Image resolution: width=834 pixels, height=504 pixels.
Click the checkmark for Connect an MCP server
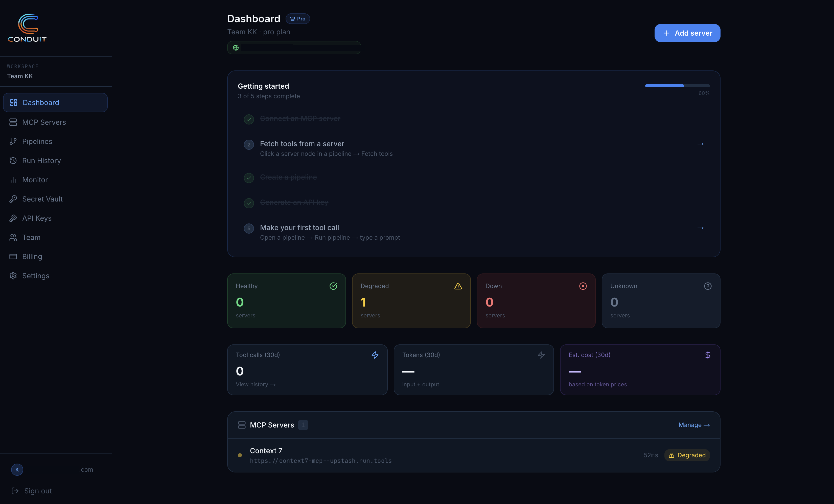(x=249, y=119)
